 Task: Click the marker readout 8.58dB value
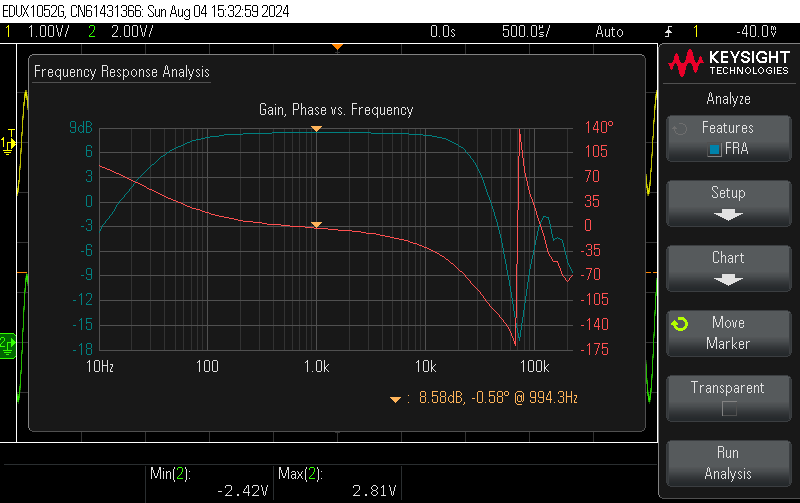coord(442,397)
